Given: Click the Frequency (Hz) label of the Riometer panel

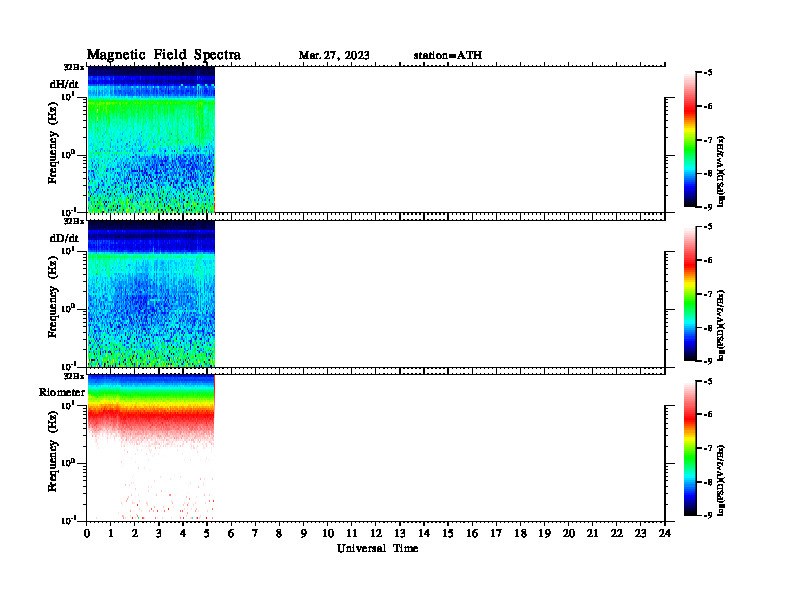Looking at the screenshot, I should click(x=53, y=451).
